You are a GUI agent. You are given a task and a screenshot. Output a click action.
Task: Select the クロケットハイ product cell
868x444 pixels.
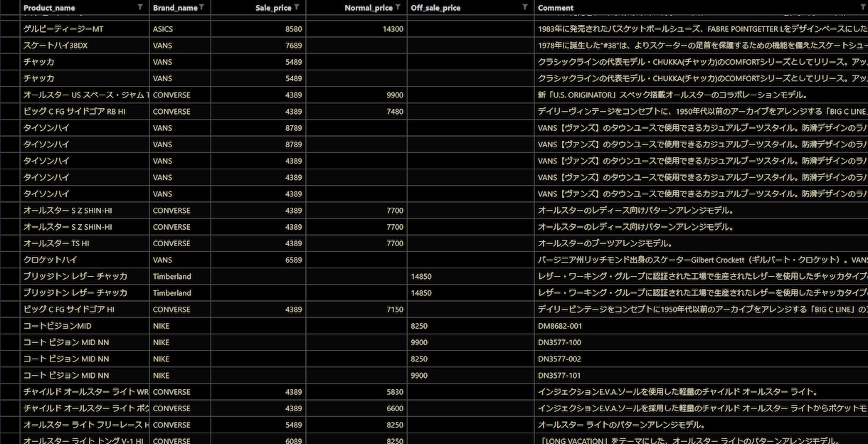[85, 260]
